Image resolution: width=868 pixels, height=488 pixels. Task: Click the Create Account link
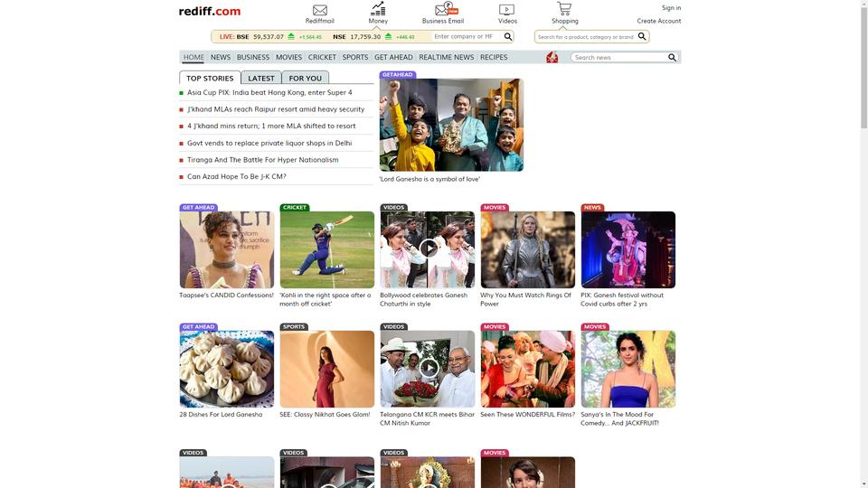coord(659,21)
